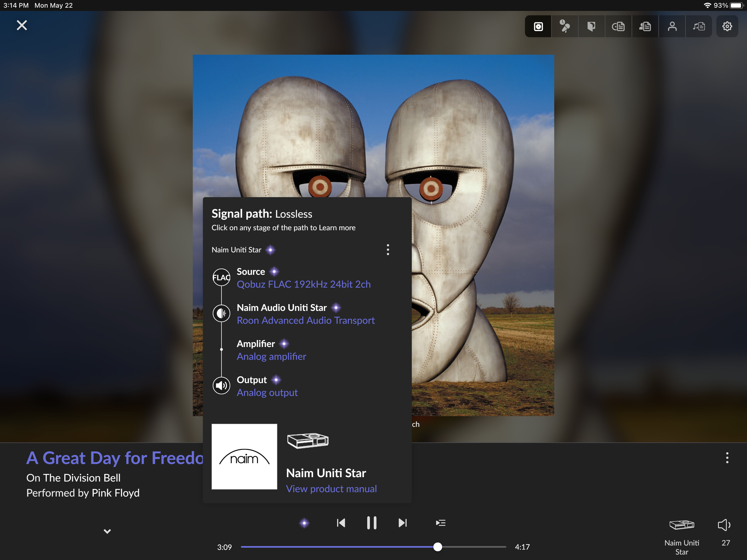Image resolution: width=747 pixels, height=560 pixels.
Task: Open the lyrics view icon
Action: click(x=699, y=26)
